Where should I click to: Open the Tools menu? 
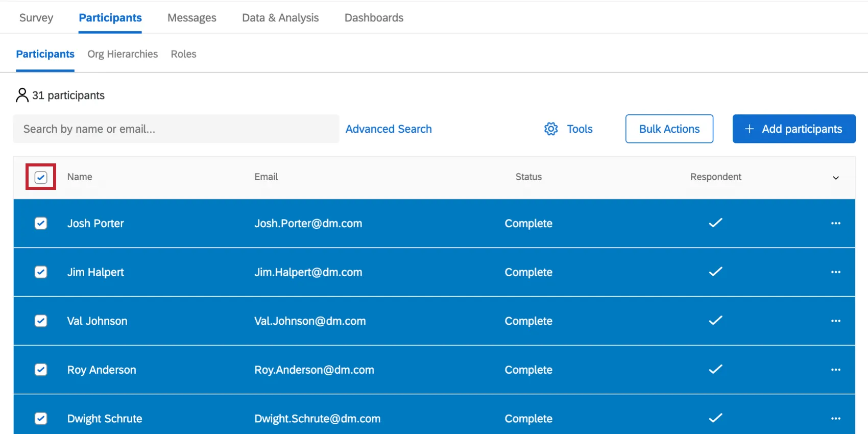click(579, 129)
